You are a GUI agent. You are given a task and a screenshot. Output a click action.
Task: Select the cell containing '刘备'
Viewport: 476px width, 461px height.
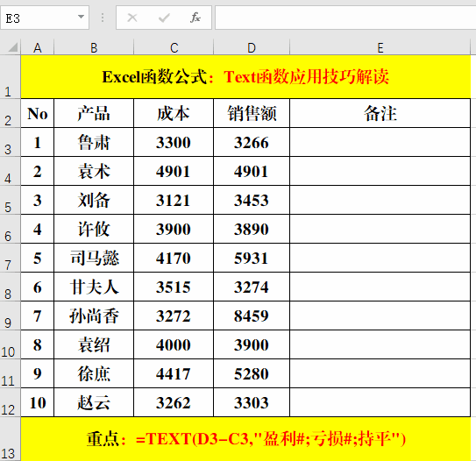tap(94, 200)
